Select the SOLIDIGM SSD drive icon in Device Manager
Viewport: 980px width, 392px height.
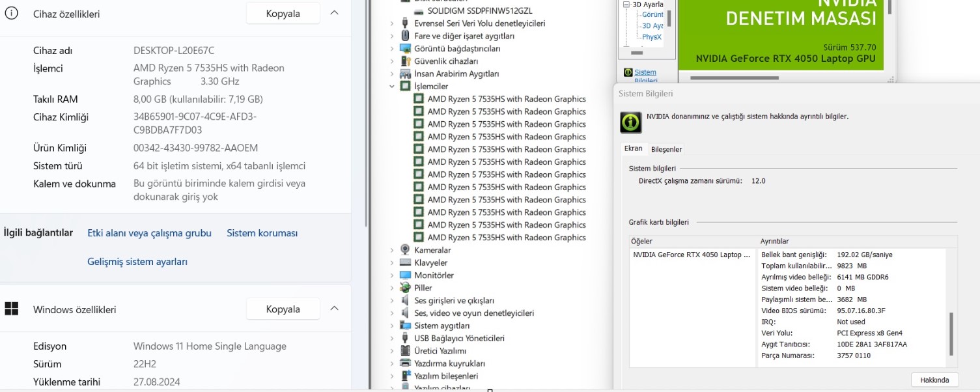click(x=420, y=11)
